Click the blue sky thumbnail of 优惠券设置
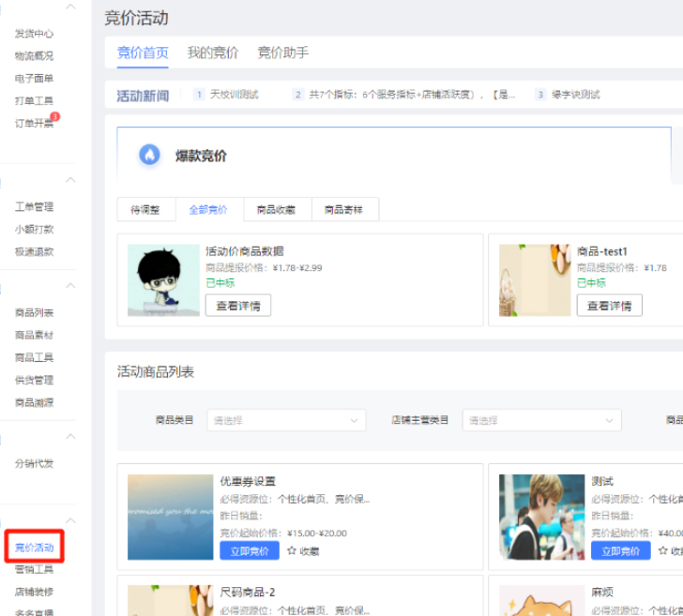 point(171,517)
